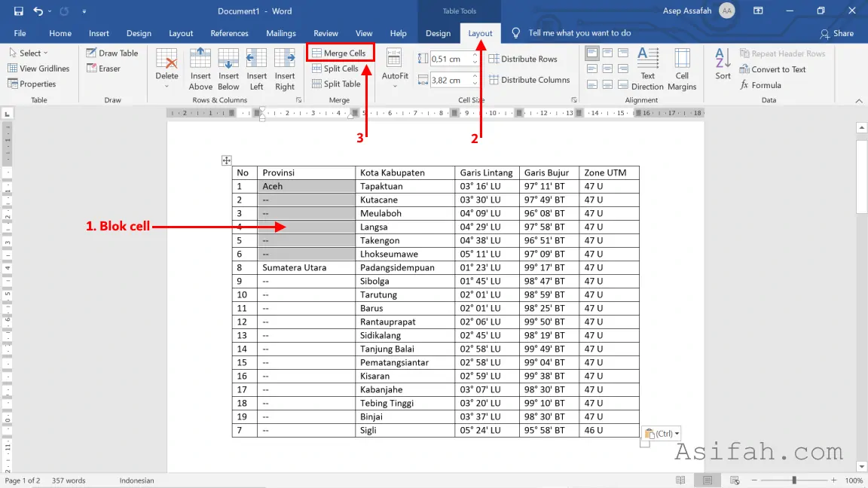Select Align Bottom Center alignment
Image resolution: width=868 pixels, height=488 pixels.
tap(607, 84)
